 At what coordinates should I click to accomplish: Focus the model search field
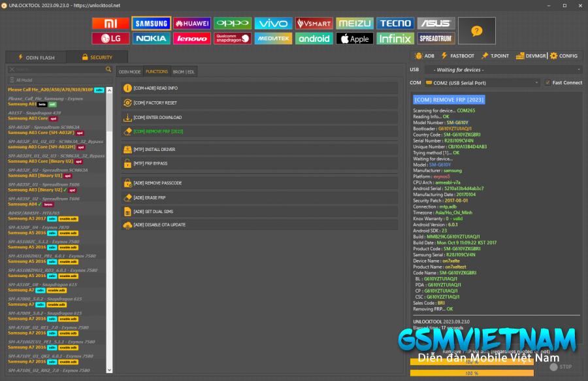[60, 69]
